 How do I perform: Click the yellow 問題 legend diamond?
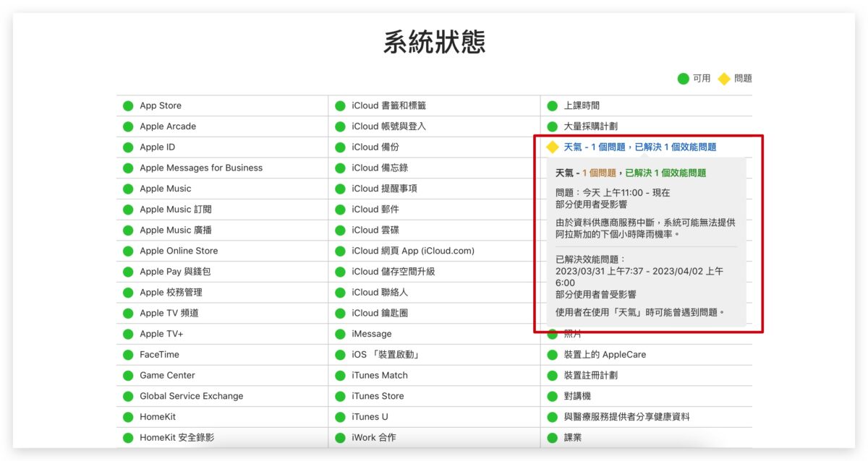(x=724, y=79)
